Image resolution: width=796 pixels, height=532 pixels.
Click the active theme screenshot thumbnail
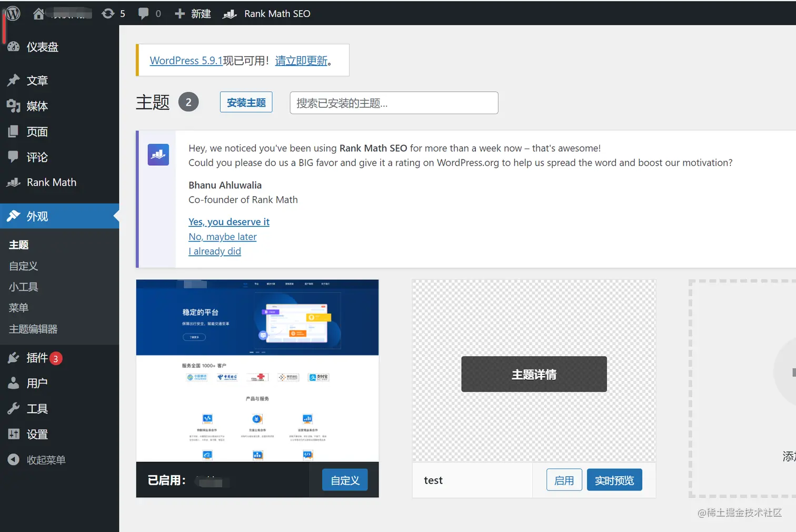pos(257,370)
